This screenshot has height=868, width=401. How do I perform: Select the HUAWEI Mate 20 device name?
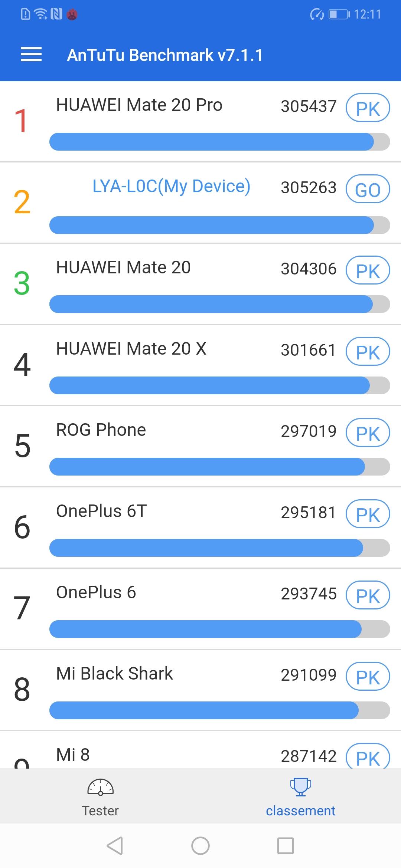tap(123, 267)
